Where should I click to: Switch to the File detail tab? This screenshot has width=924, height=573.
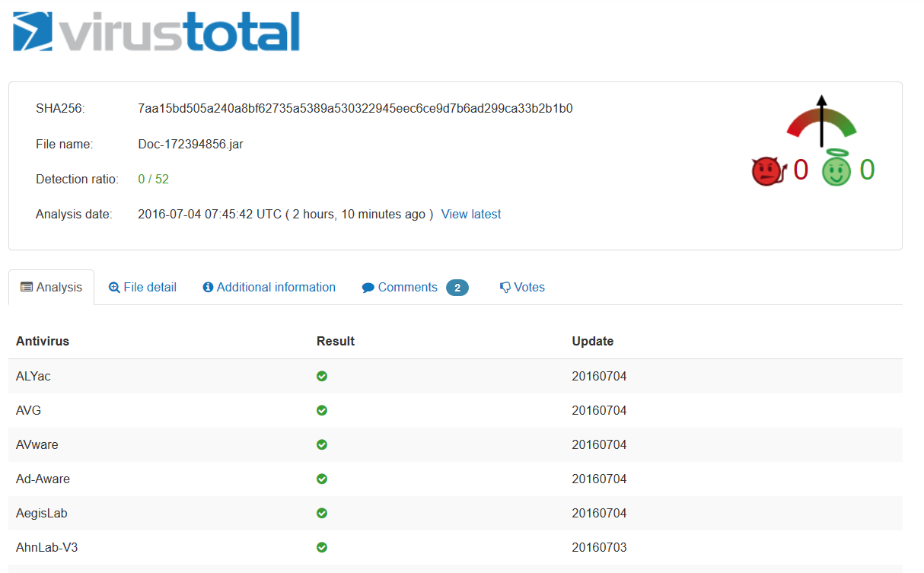pos(142,287)
